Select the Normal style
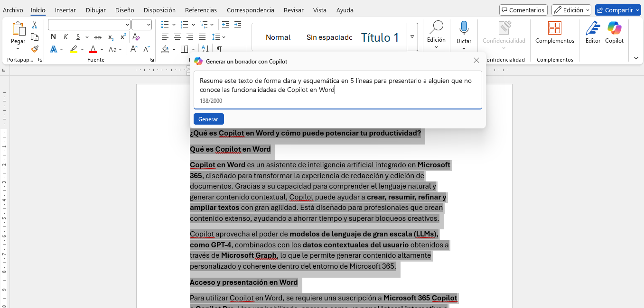Screen dimensions: 644x308 (278, 37)
